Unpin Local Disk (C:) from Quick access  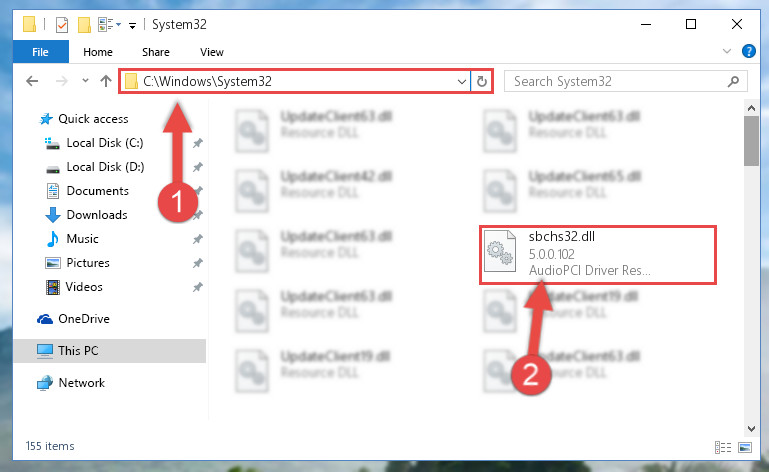[198, 143]
